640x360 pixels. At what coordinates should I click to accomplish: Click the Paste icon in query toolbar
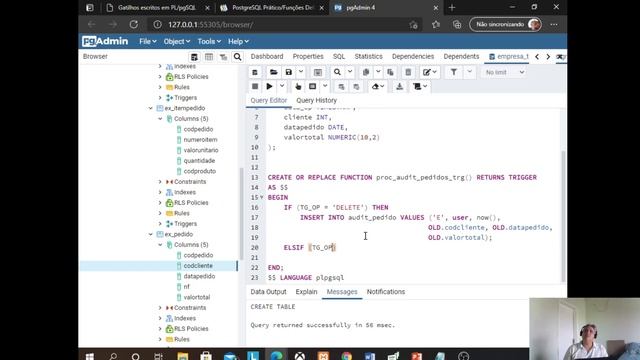pyautogui.click(x=390, y=72)
